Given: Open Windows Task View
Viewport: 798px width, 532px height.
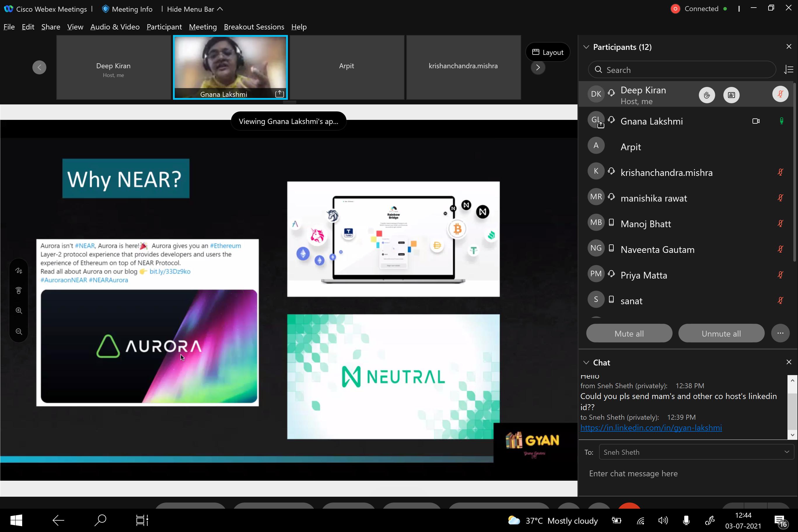Looking at the screenshot, I should (142, 520).
